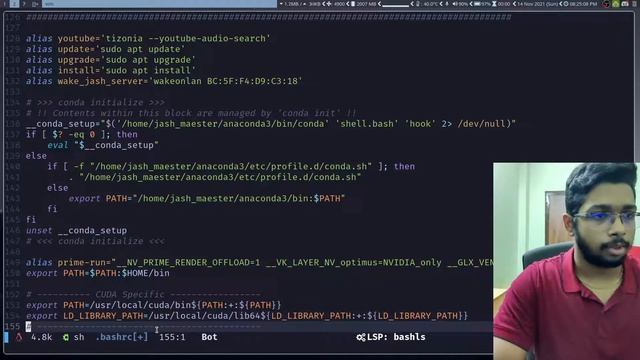Click the prime-run alias line

coord(260,262)
